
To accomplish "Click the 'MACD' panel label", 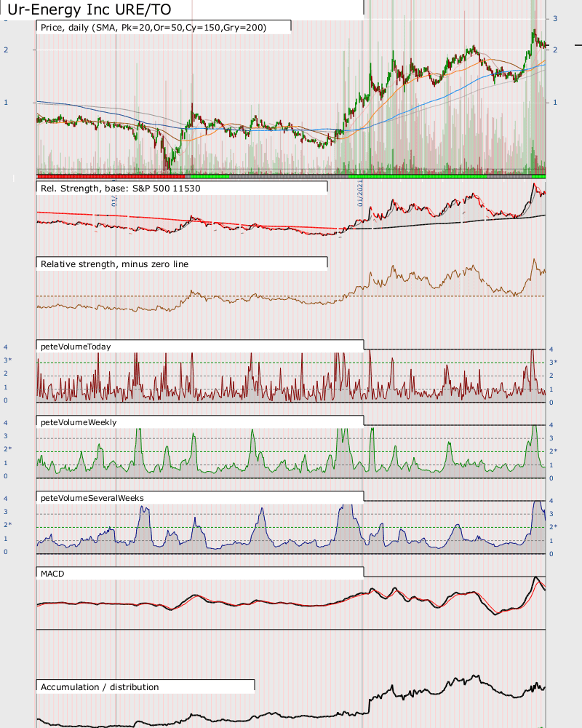I will click(52, 574).
